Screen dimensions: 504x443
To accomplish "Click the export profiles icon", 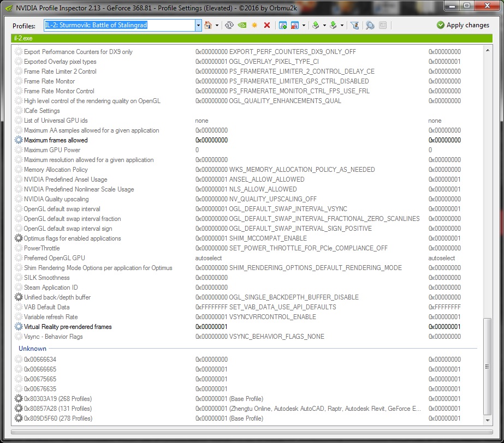I will click(316, 25).
